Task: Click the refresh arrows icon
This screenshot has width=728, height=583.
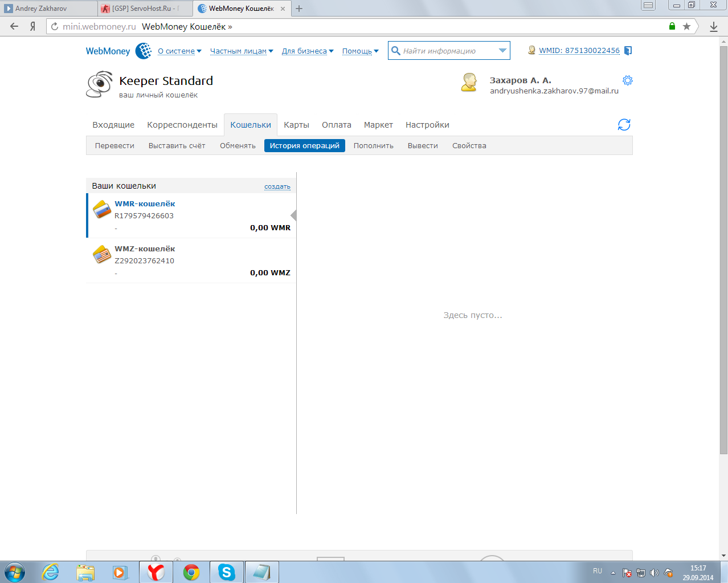Action: tap(624, 125)
